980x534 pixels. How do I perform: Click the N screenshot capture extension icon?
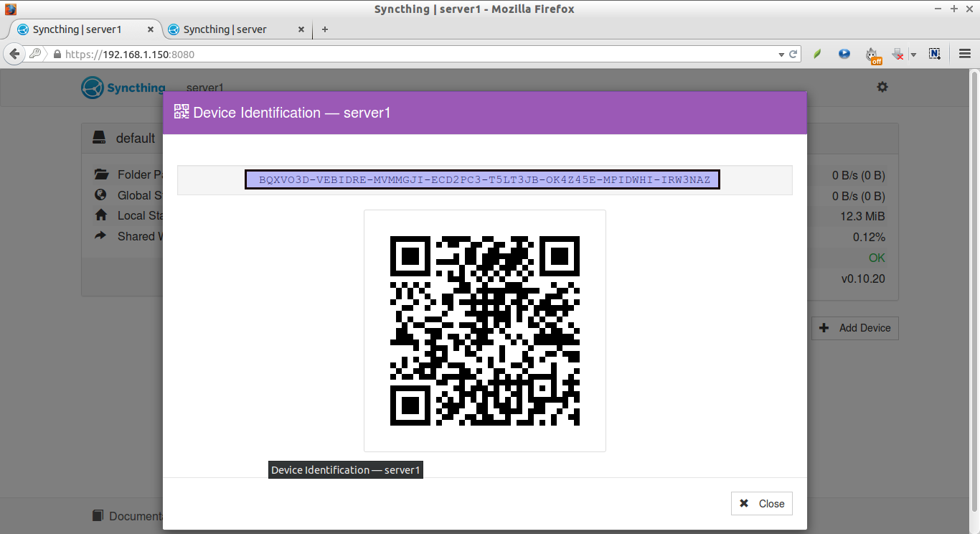point(934,54)
